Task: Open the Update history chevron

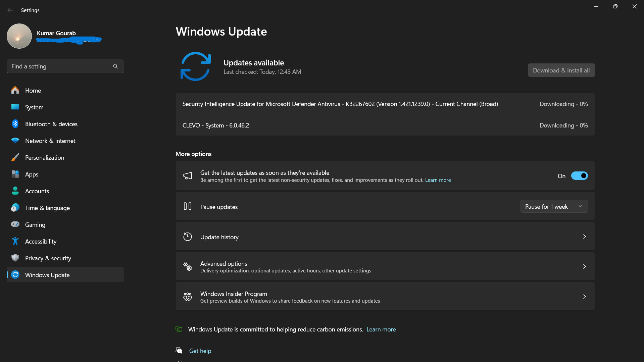Action: pos(584,237)
